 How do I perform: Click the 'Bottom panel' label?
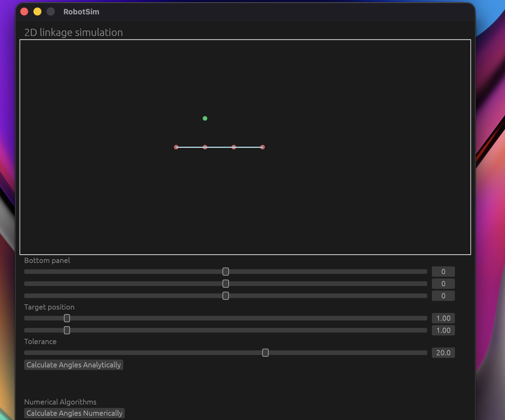click(47, 260)
